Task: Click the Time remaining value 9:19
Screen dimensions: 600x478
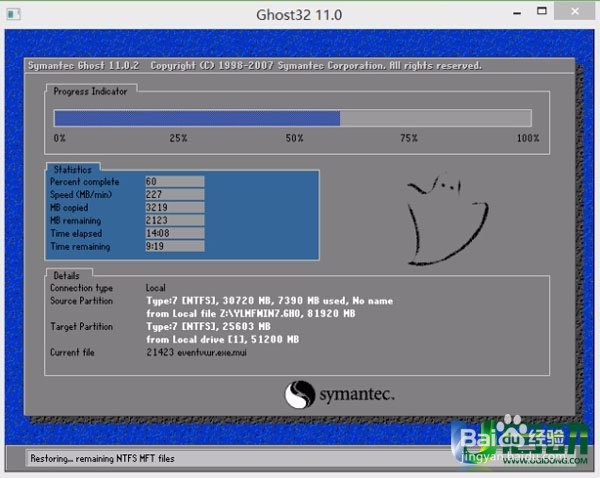Action: [x=174, y=246]
